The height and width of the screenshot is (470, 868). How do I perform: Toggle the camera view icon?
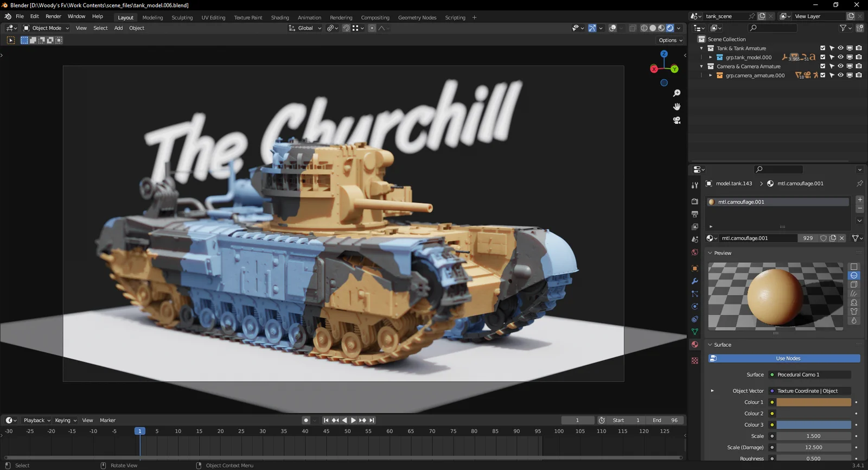(676, 120)
